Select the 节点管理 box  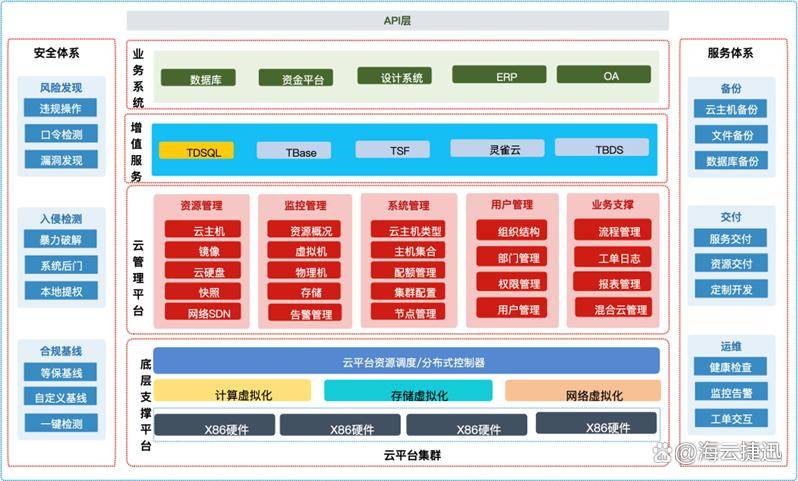click(x=408, y=312)
